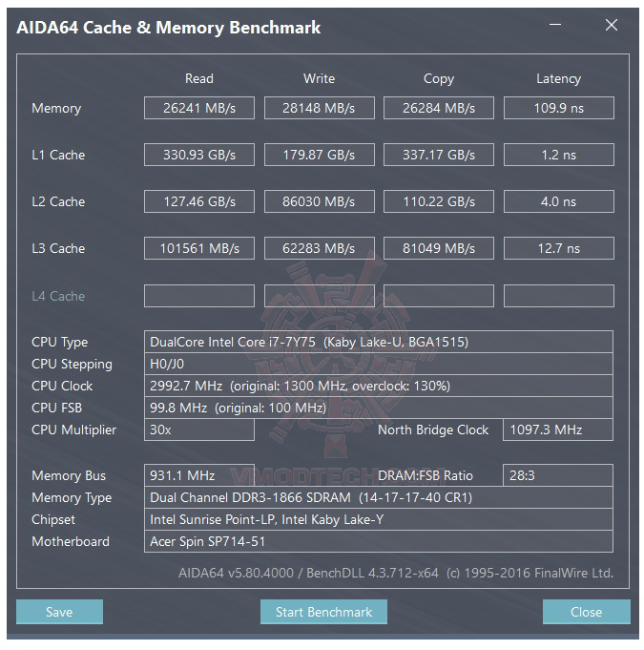The width and height of the screenshot is (644, 650).
Task: Click North Bridge Clock value 1097.3 MHz
Action: tap(558, 430)
